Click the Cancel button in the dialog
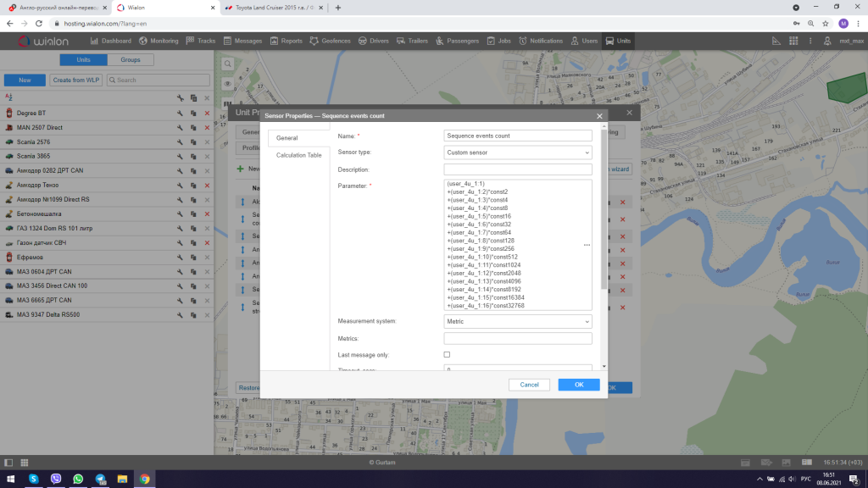 (x=529, y=385)
